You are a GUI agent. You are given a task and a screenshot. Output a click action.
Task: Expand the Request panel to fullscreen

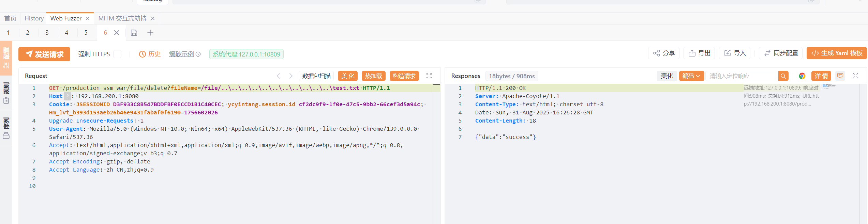(429, 76)
